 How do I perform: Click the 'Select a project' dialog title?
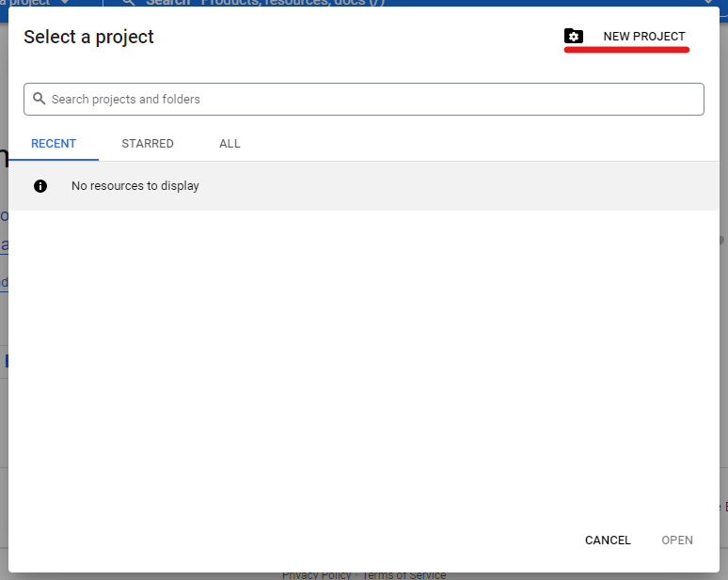point(88,37)
